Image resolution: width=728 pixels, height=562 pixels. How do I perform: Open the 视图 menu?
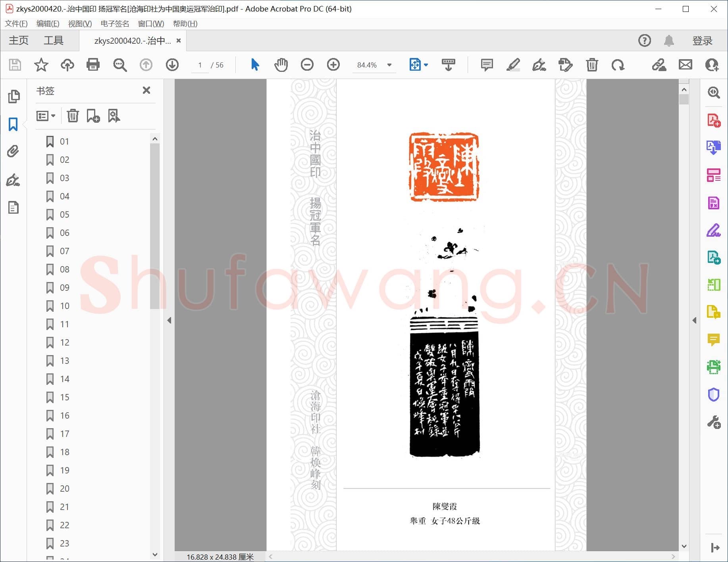pyautogui.click(x=79, y=23)
